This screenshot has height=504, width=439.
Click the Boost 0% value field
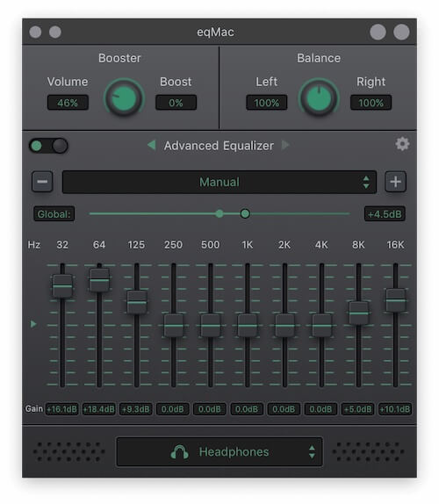pyautogui.click(x=176, y=103)
